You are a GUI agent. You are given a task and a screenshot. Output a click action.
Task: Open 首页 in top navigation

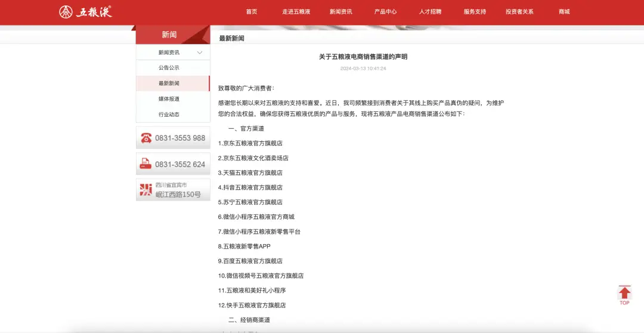[x=252, y=12]
